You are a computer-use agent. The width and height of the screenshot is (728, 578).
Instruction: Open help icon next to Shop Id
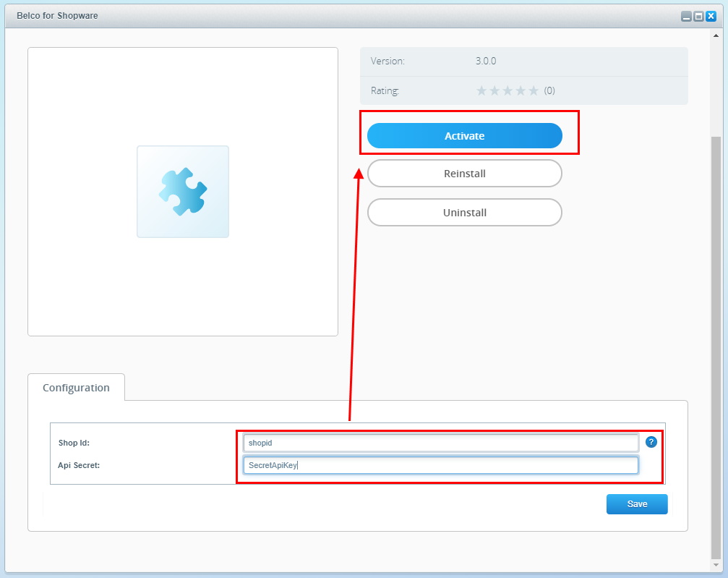[651, 442]
